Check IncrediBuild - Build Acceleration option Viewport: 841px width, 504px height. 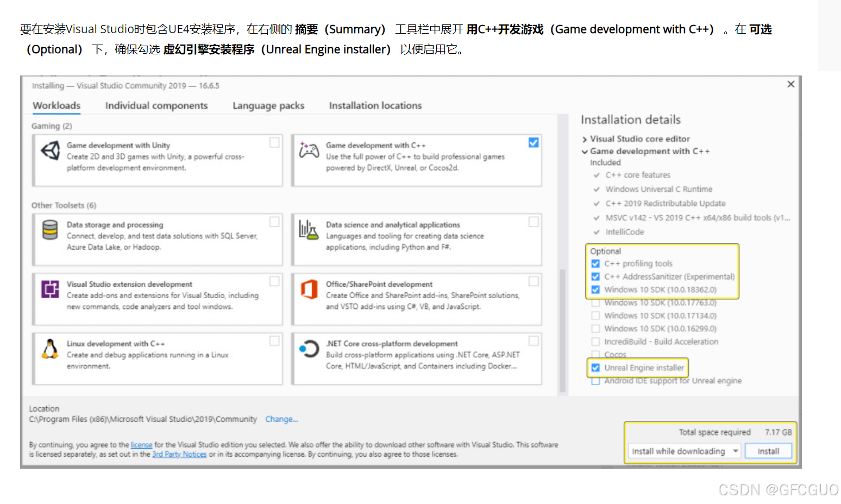tap(595, 342)
